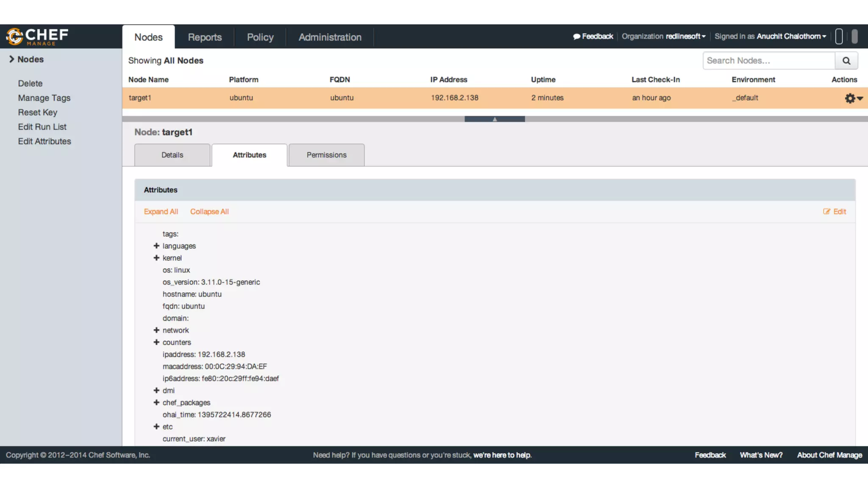Viewport: 868px width, 488px height.
Task: Click Edit Attributes in the sidebar
Action: [45, 141]
